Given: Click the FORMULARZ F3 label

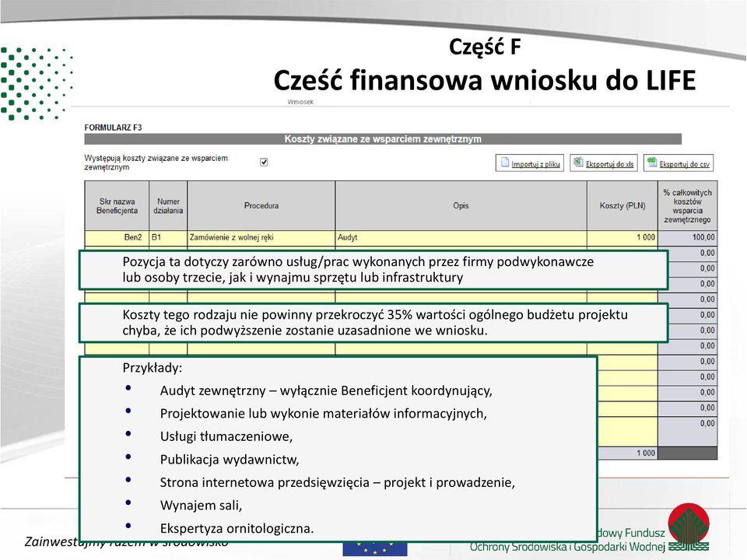Looking at the screenshot, I should pos(113,128).
